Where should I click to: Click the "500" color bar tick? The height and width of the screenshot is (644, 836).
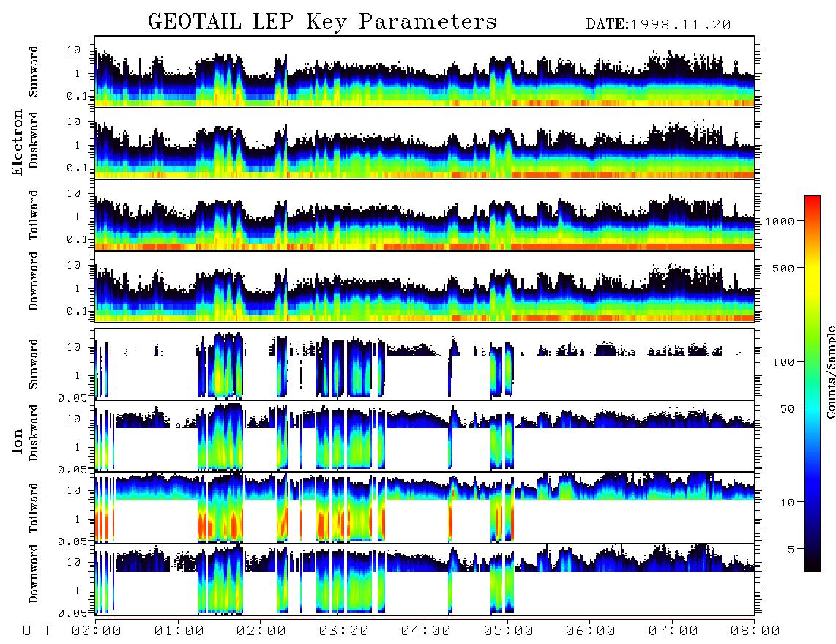(x=784, y=268)
